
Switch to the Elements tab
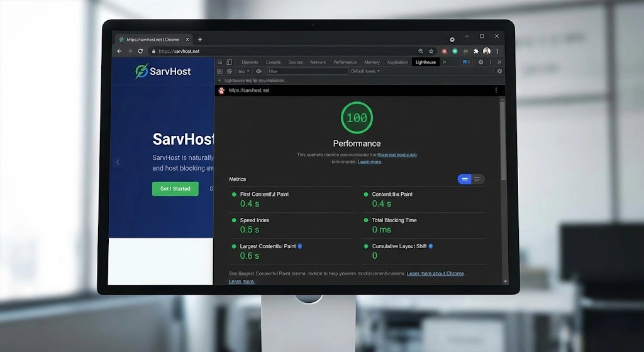(250, 62)
